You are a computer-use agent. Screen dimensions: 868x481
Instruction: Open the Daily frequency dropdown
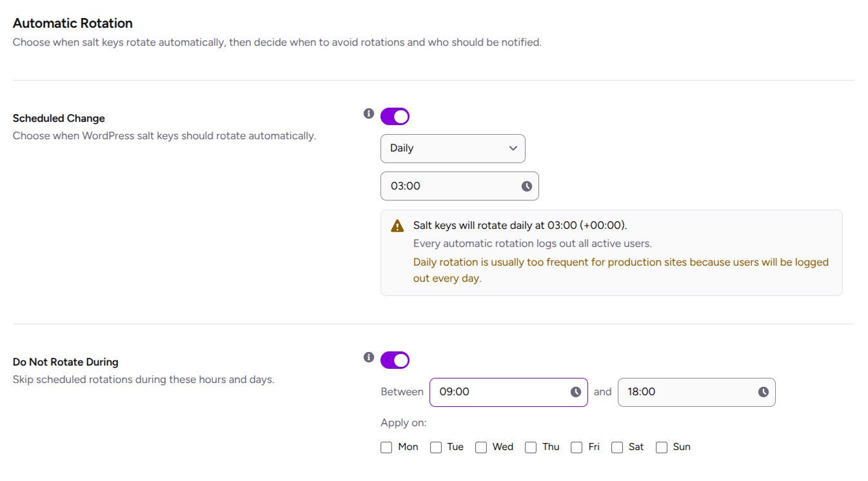point(453,148)
